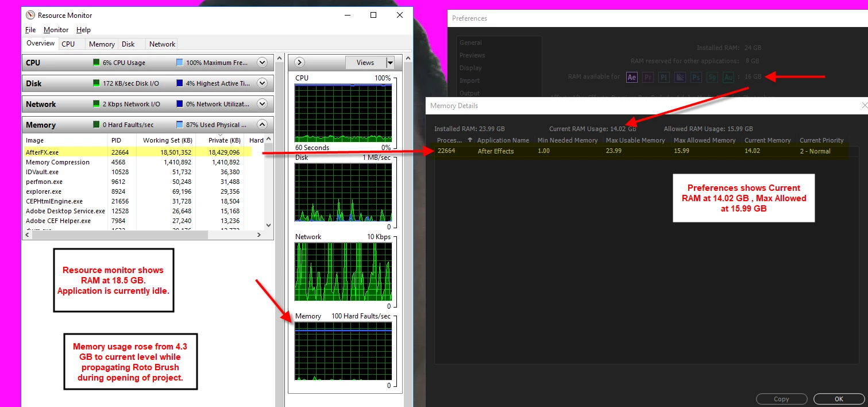Click the Prelude (Pl) icon in Preferences
868x407 pixels.
664,77
